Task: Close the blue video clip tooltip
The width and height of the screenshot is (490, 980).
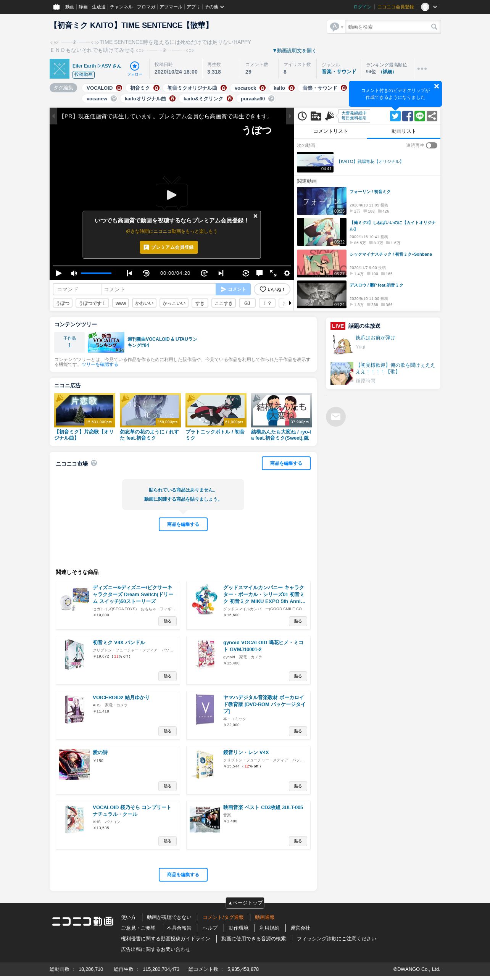Action: [x=437, y=87]
